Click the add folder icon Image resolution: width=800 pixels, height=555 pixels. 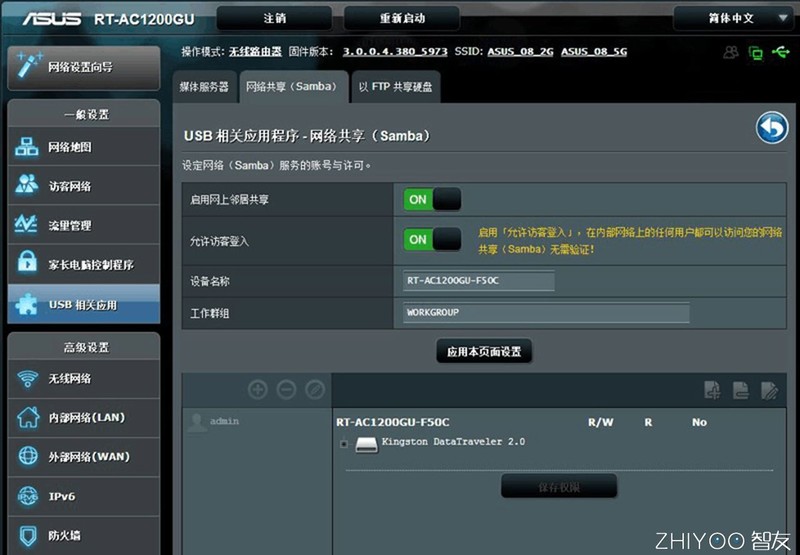pyautogui.click(x=712, y=390)
